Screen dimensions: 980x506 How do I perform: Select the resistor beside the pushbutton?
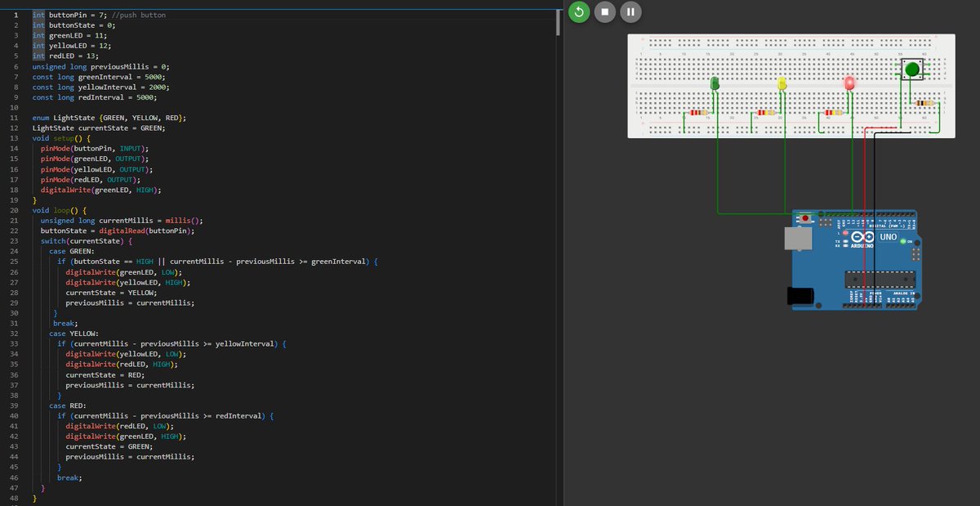coord(925,103)
